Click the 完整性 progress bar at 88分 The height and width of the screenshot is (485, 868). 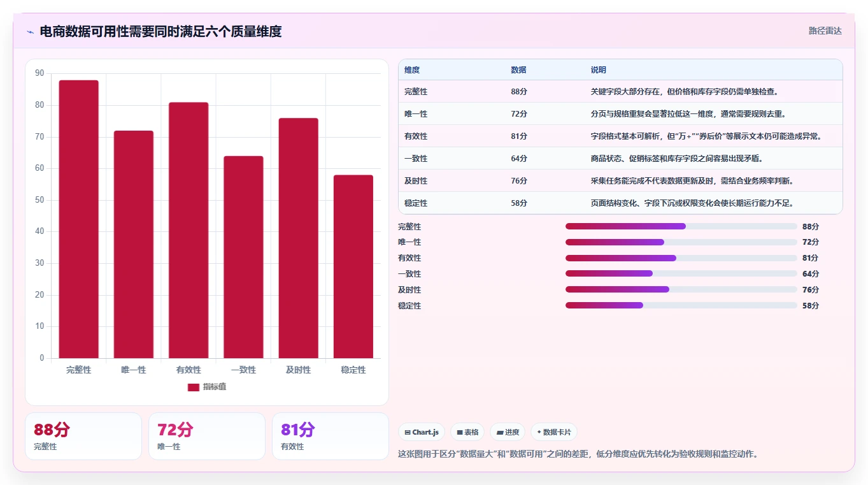click(681, 226)
